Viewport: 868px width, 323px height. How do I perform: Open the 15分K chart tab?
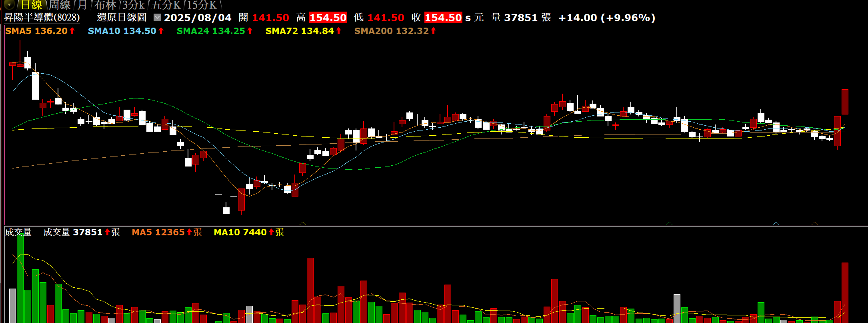point(202,5)
